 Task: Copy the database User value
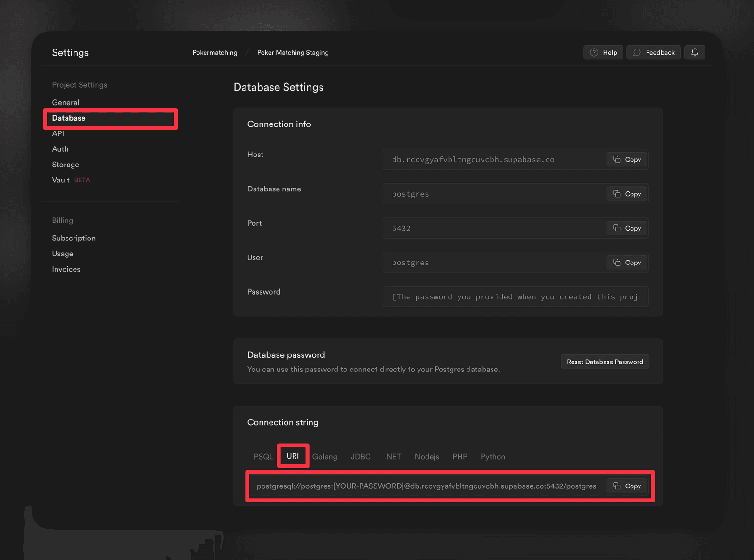point(627,263)
